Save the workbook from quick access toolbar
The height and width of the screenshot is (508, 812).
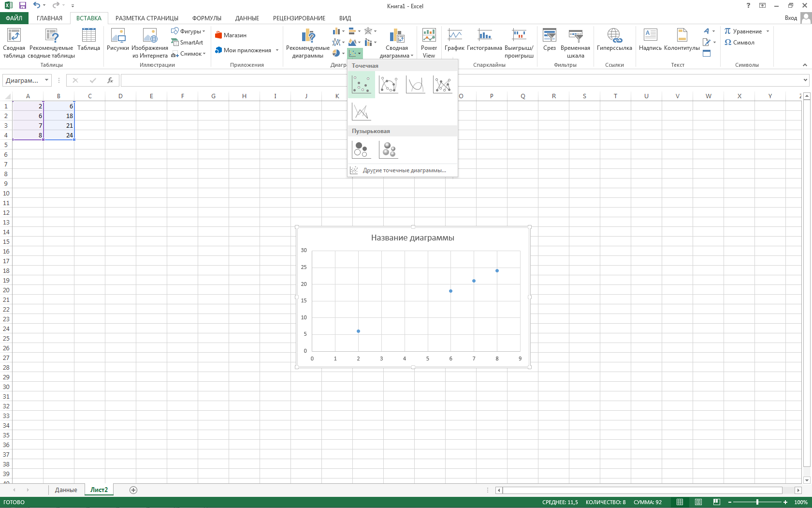(22, 6)
